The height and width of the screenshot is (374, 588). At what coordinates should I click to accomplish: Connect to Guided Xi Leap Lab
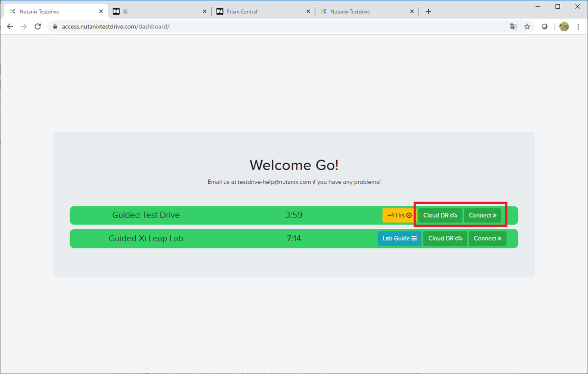click(488, 238)
